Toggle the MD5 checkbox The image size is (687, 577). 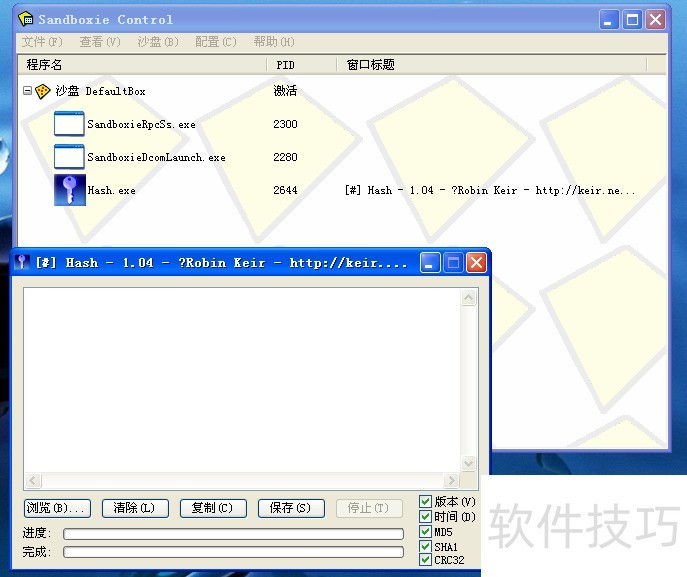[425, 531]
